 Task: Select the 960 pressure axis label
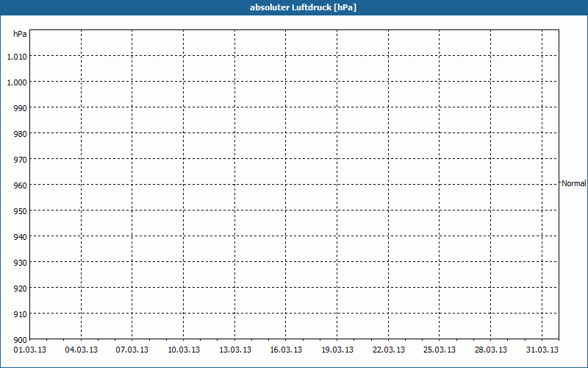[x=21, y=185]
